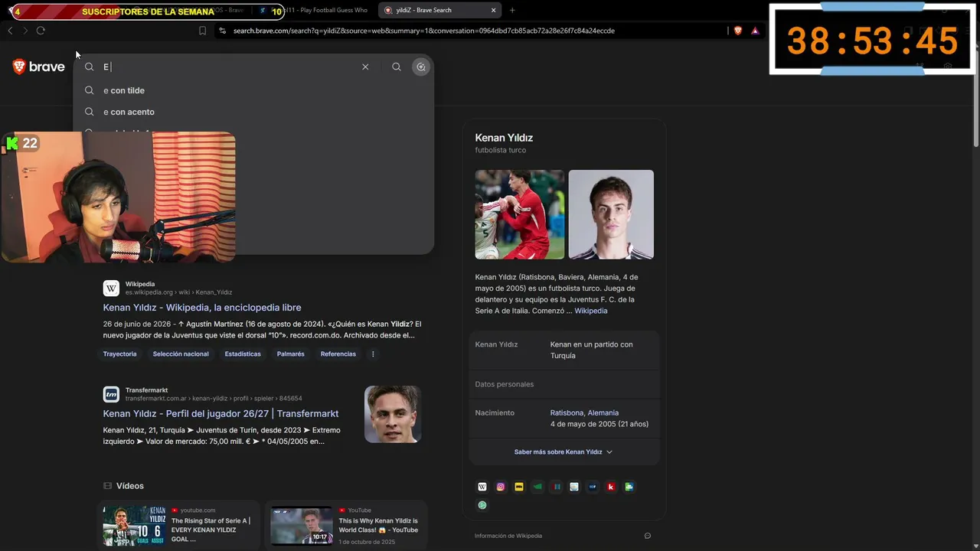Screen dimensions: 980x551
Task: Open more options for the Wikipedia result links
Action: tap(373, 354)
